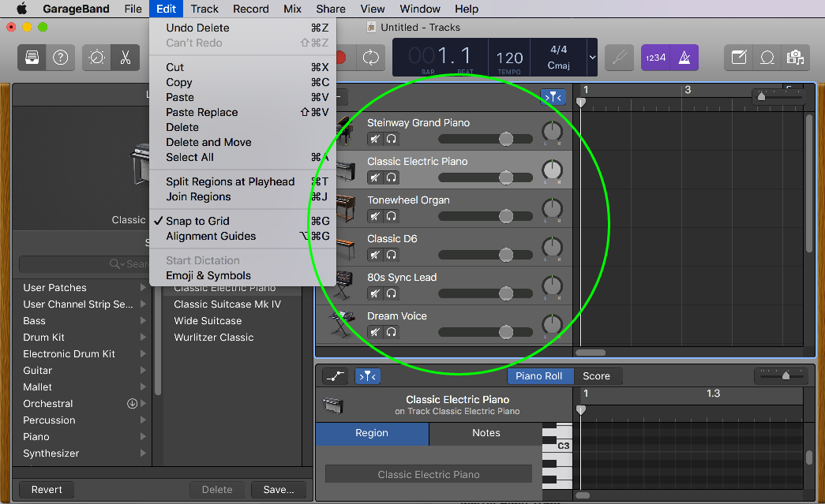Open the Library button in toolbar
Viewport: 825px width, 504px height.
tap(32, 58)
